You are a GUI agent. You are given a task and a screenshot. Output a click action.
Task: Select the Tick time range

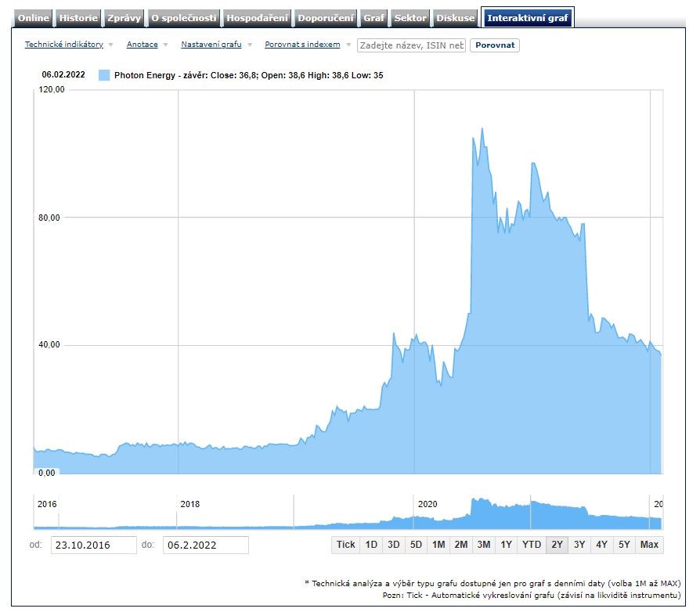tap(345, 545)
